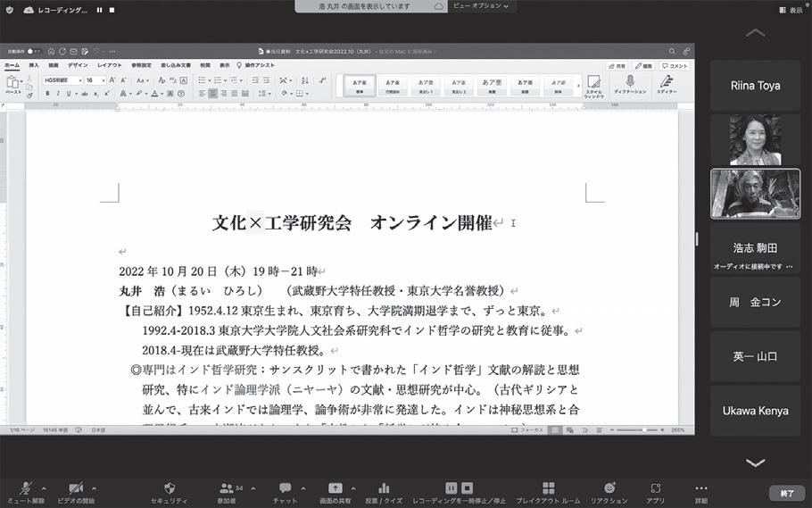The image size is (812, 508).
Task: Click the sort icon in Word ribbon
Action: coord(304,80)
